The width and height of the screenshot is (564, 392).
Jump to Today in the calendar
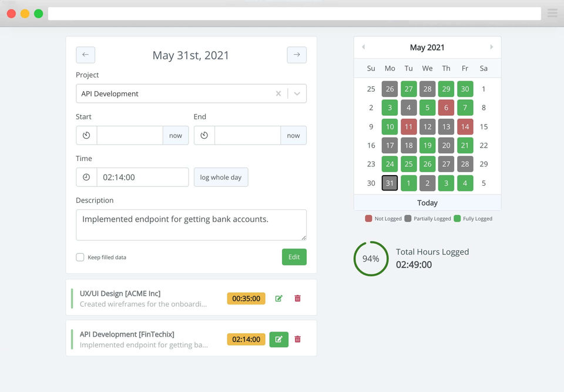427,203
